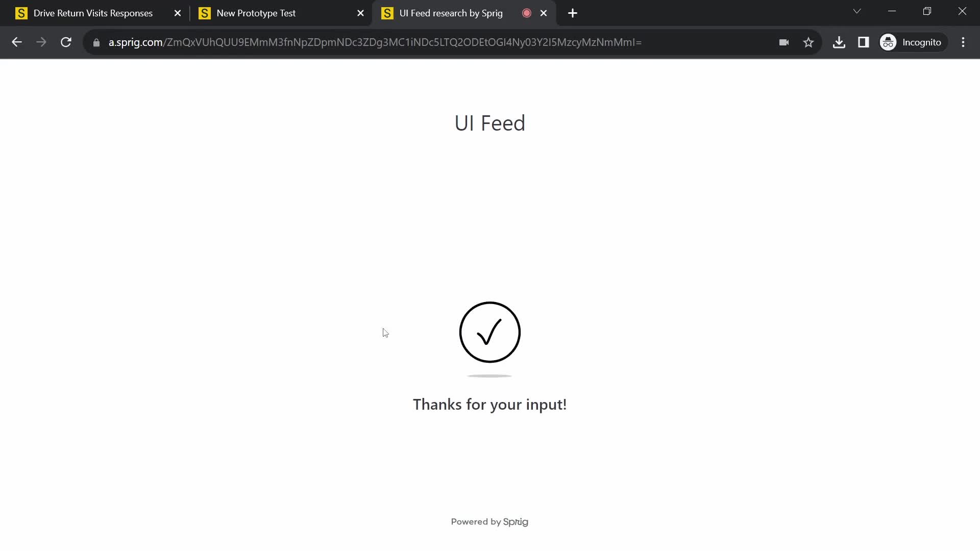Click the bookmark star icon in toolbar
980x551 pixels.
(808, 42)
